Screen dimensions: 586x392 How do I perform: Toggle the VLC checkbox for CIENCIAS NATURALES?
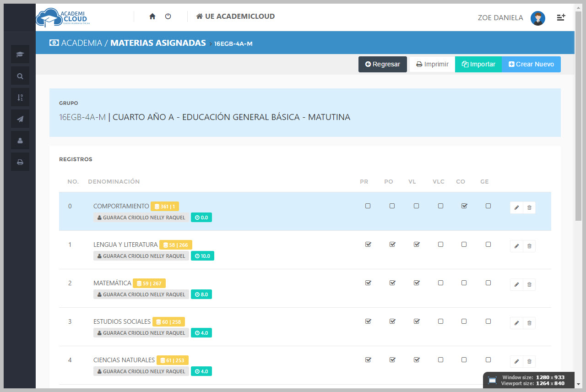tap(440, 360)
